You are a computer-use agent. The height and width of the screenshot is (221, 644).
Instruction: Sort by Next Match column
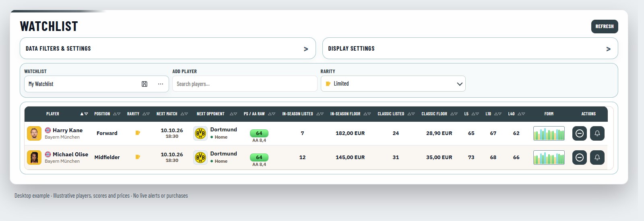click(x=184, y=114)
